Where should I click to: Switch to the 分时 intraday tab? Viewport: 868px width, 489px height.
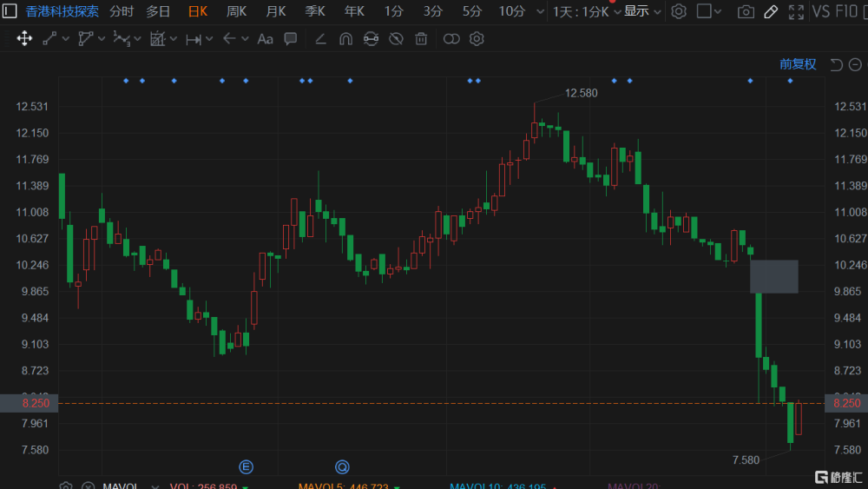(x=122, y=11)
